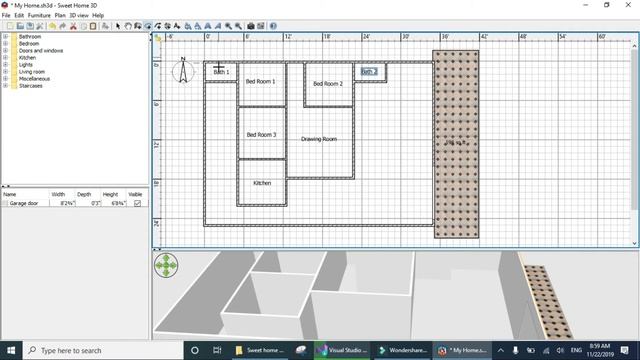Click the Windows Start button
640x360 pixels.
tap(11, 350)
